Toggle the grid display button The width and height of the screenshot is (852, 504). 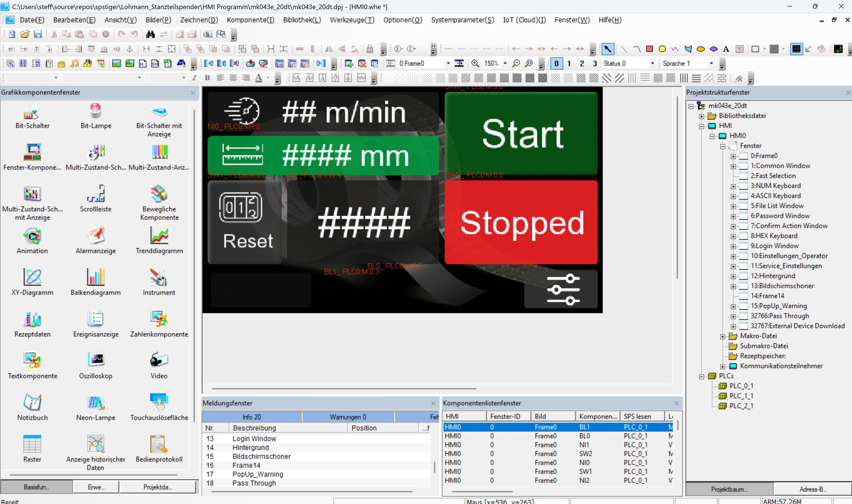pos(796,49)
